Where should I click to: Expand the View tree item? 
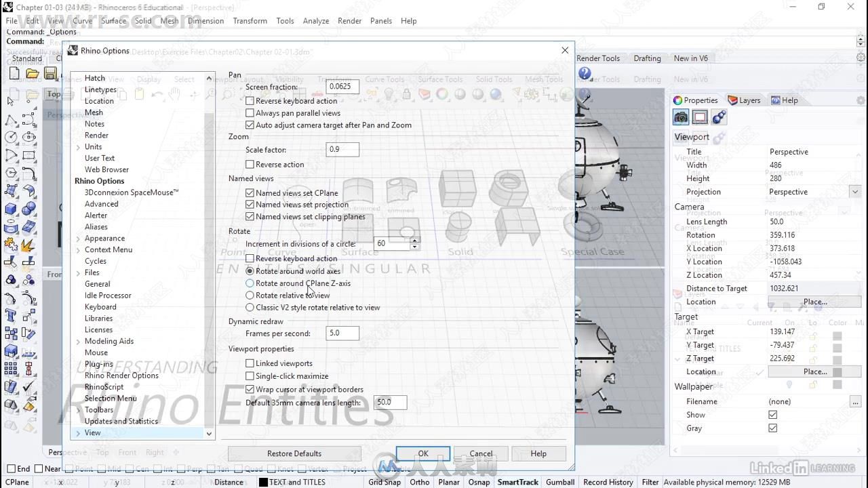78,433
